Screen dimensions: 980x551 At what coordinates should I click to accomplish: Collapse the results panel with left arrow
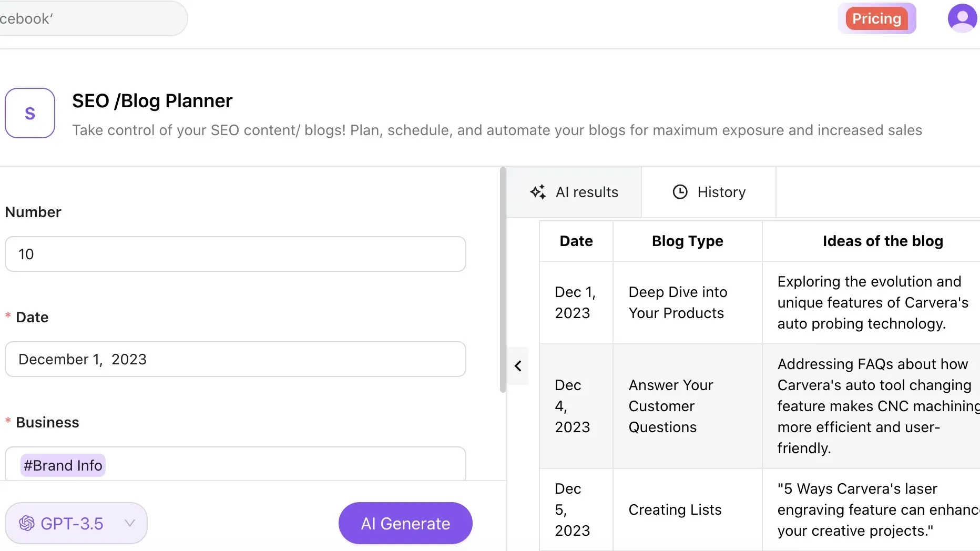(x=518, y=366)
